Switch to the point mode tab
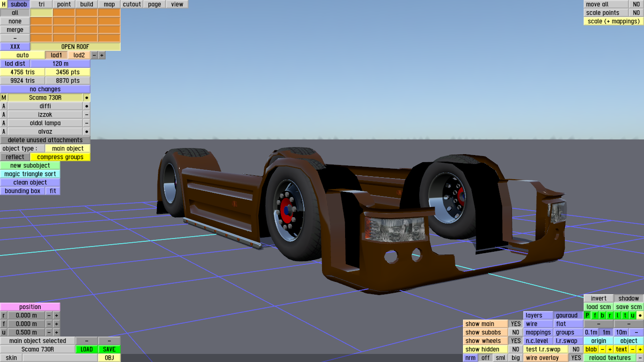644x362 pixels. [x=64, y=4]
